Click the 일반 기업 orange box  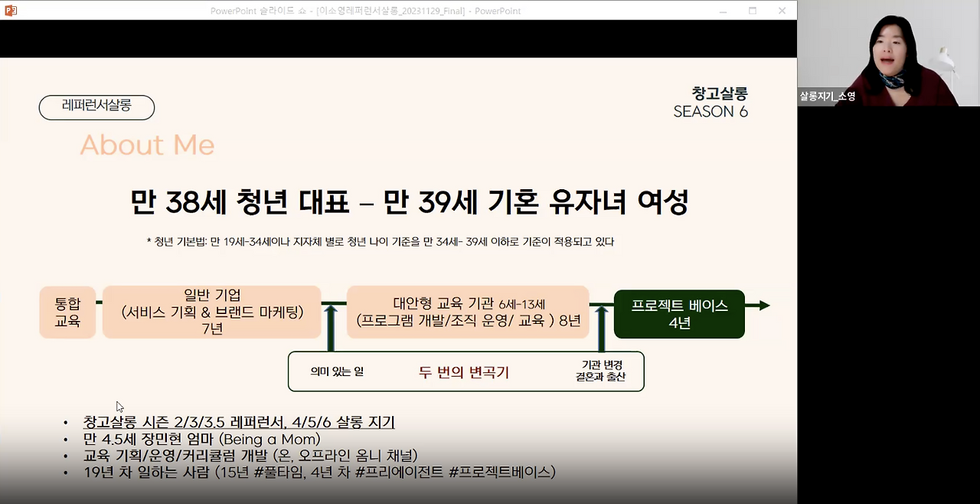[211, 312]
